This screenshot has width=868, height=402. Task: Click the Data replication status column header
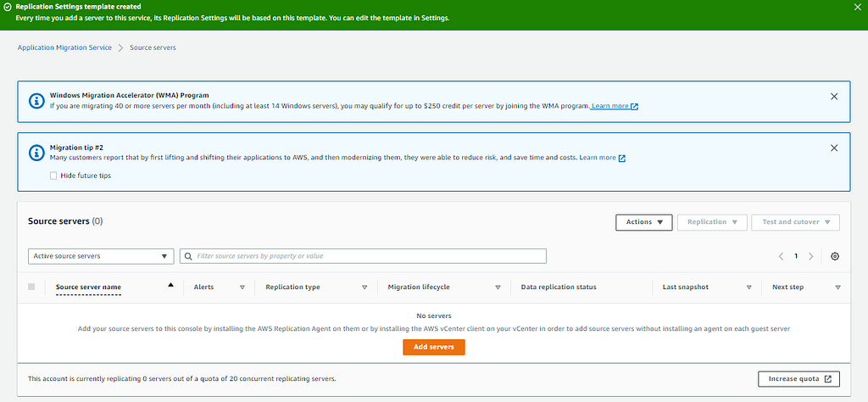tap(559, 287)
